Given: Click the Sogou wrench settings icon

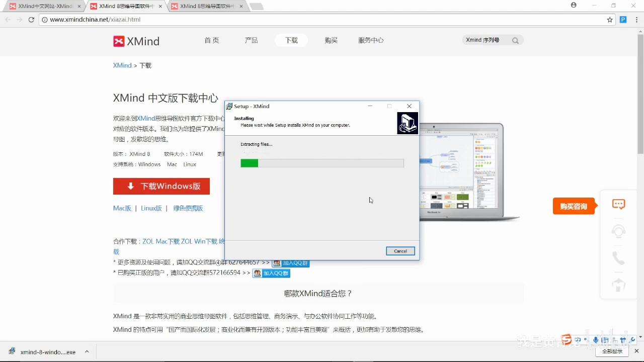Looking at the screenshot, I should click(x=632, y=340).
